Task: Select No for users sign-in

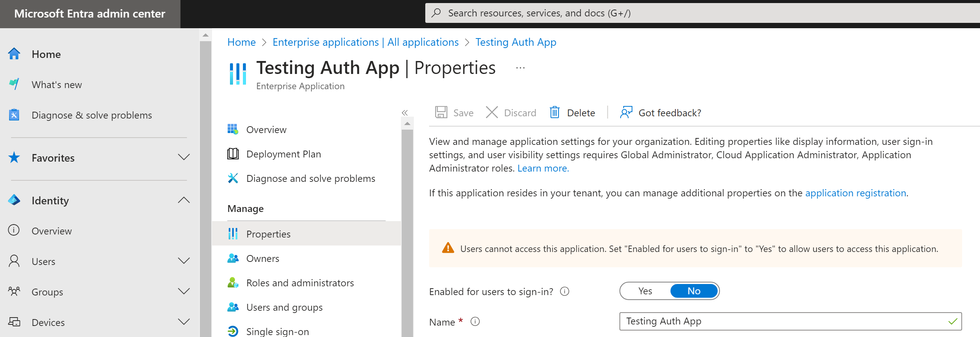Action: [x=694, y=291]
